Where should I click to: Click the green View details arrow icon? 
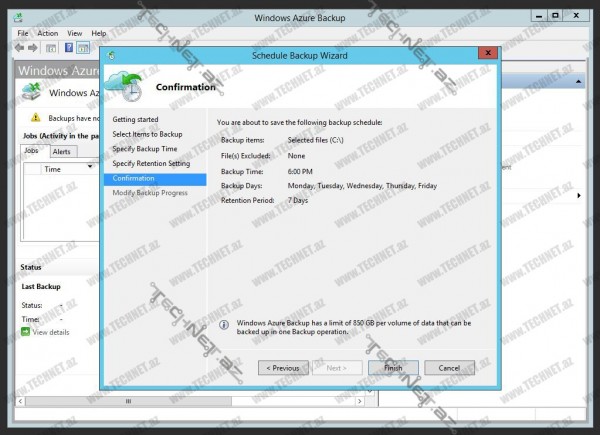[x=26, y=331]
